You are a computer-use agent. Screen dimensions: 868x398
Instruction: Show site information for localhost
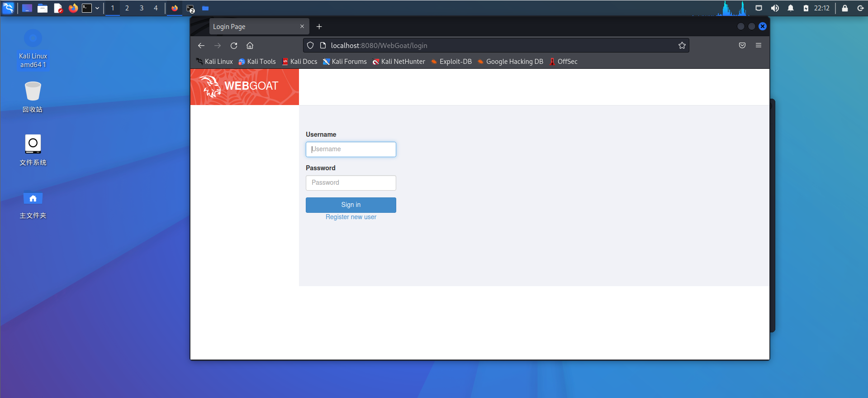(x=323, y=45)
